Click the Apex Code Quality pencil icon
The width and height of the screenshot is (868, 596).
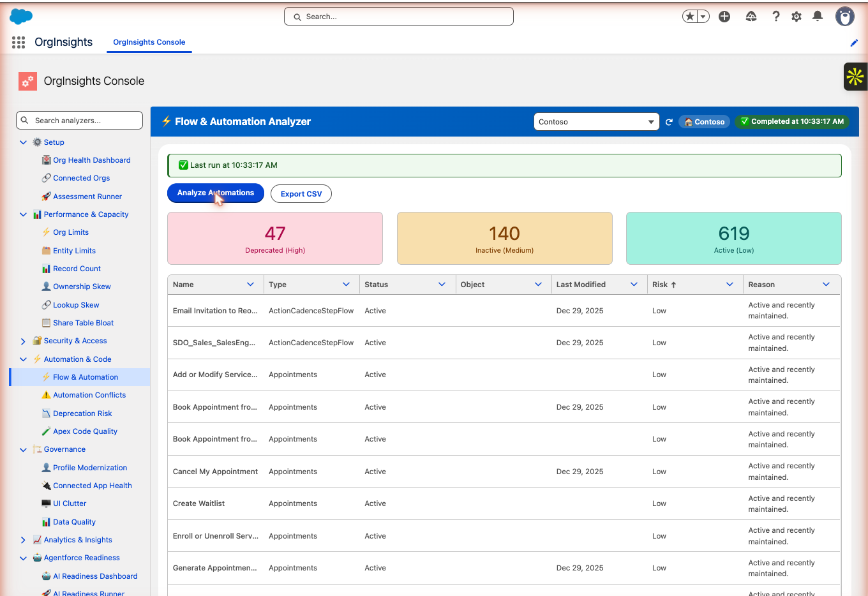46,431
